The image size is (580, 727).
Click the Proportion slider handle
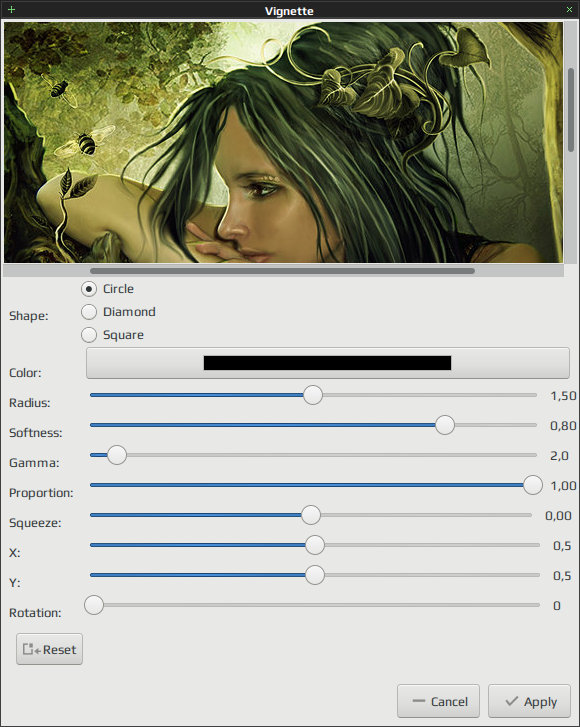coord(533,485)
